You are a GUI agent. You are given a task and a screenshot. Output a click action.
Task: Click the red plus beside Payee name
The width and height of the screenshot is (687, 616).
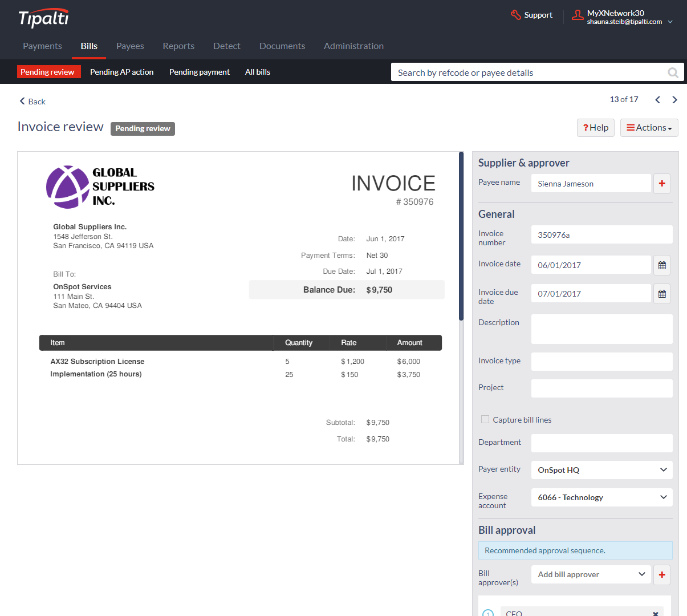point(662,184)
